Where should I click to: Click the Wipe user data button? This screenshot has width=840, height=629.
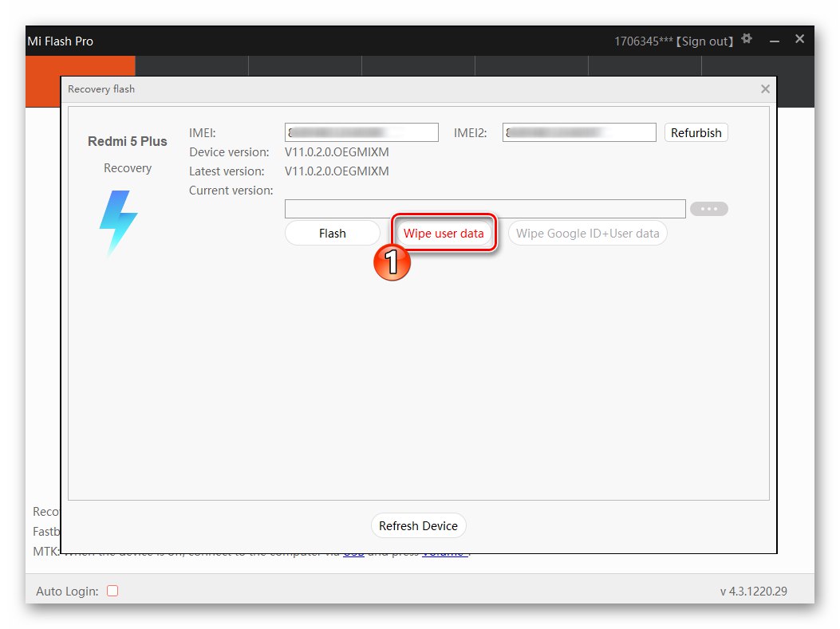coord(443,234)
